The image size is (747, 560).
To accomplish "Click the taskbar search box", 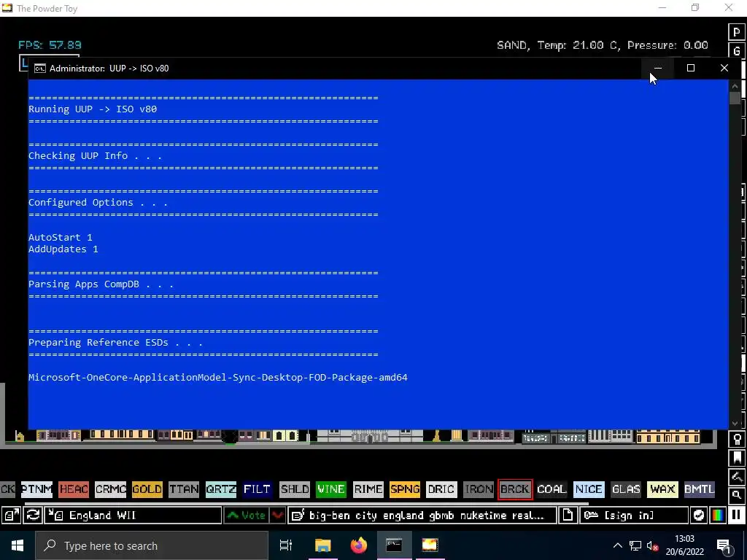I will [x=152, y=545].
